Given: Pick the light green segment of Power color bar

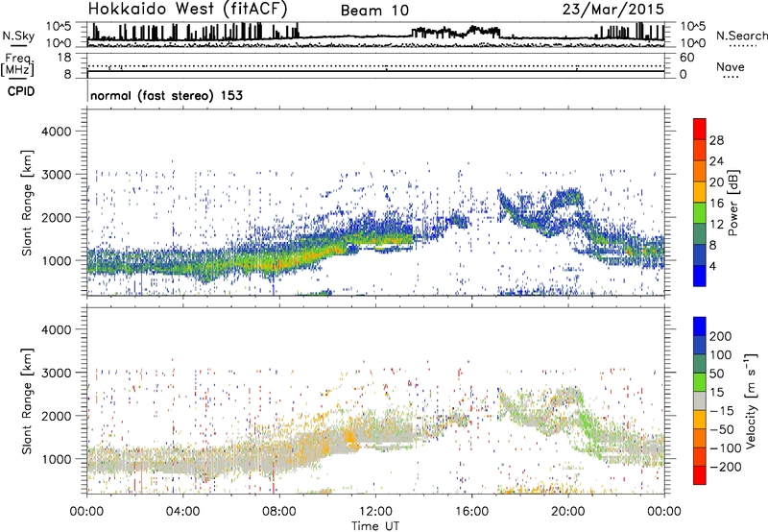Looking at the screenshot, I should 700,212.
